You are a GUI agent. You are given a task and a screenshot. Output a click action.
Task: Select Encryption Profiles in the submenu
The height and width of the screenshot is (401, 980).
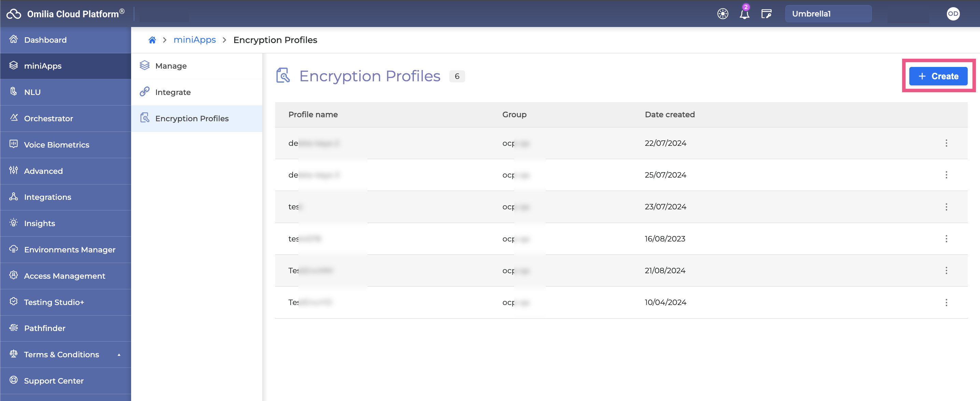tap(192, 118)
